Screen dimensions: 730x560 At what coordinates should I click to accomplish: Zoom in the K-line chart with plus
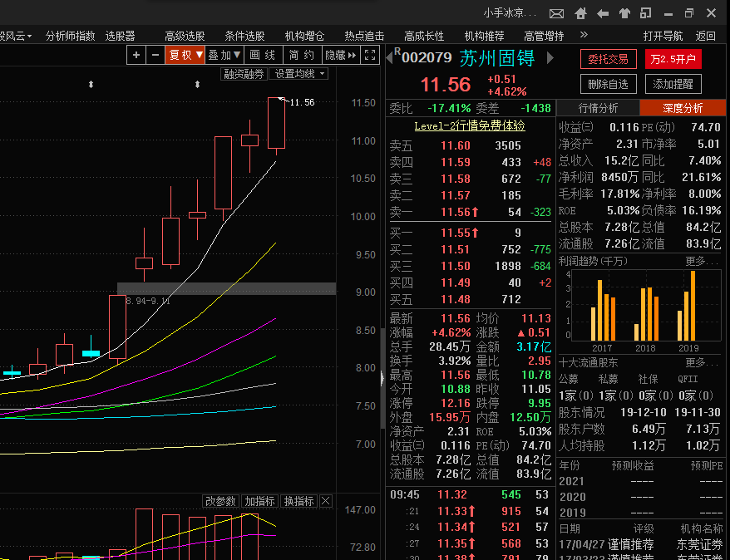[136, 55]
